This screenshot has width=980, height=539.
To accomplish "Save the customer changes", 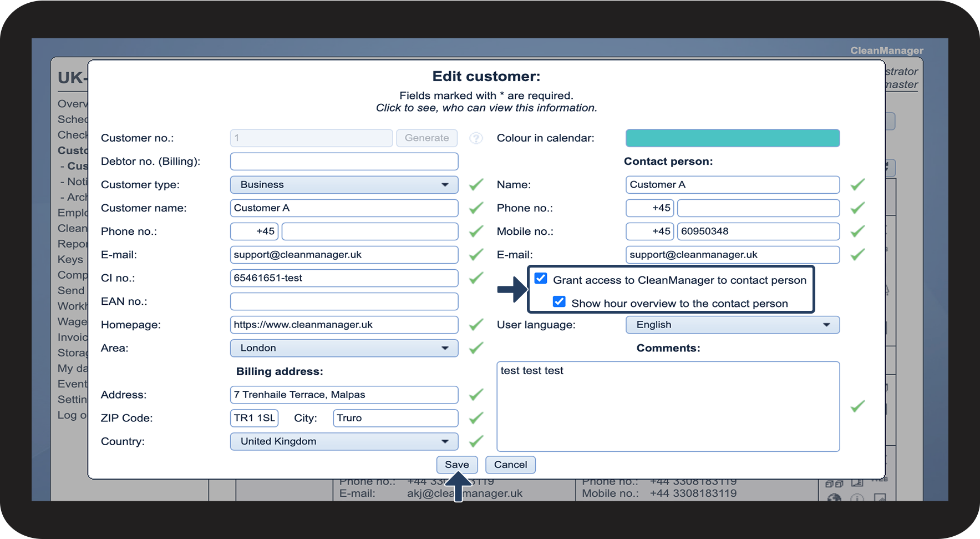I will click(x=457, y=465).
